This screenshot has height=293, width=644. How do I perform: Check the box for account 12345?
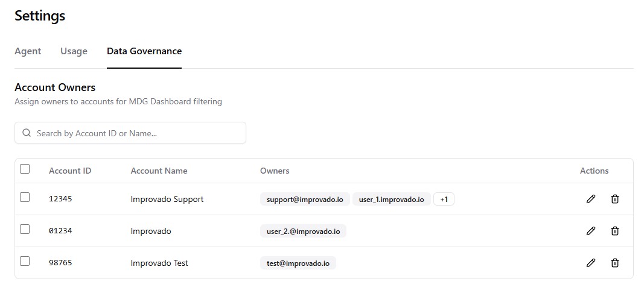coord(25,197)
